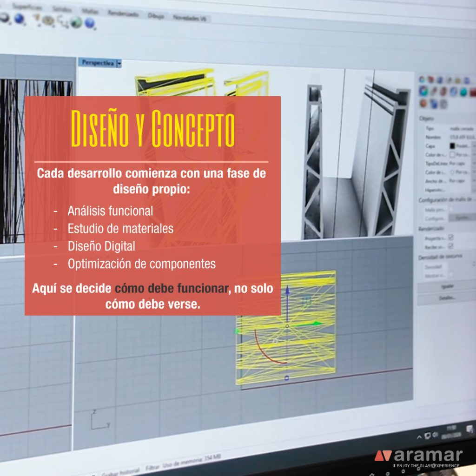Click the blue third icon in panel top row
The height and width of the screenshot is (476, 476).
click(x=440, y=80)
